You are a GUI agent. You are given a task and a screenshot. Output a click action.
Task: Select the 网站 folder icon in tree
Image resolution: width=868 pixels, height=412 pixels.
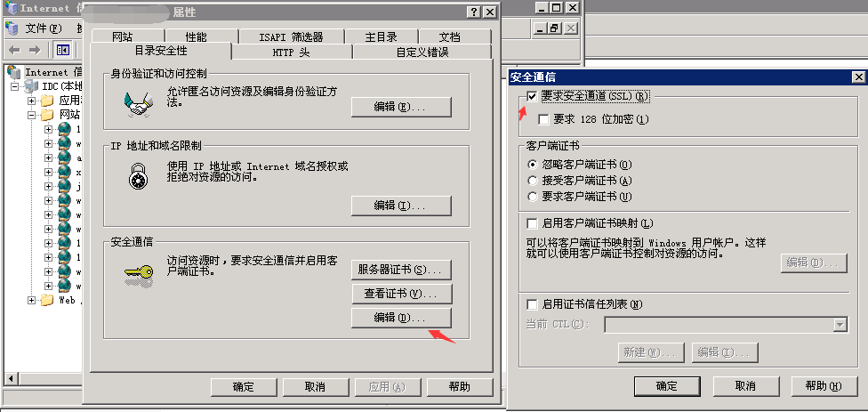tap(47, 115)
